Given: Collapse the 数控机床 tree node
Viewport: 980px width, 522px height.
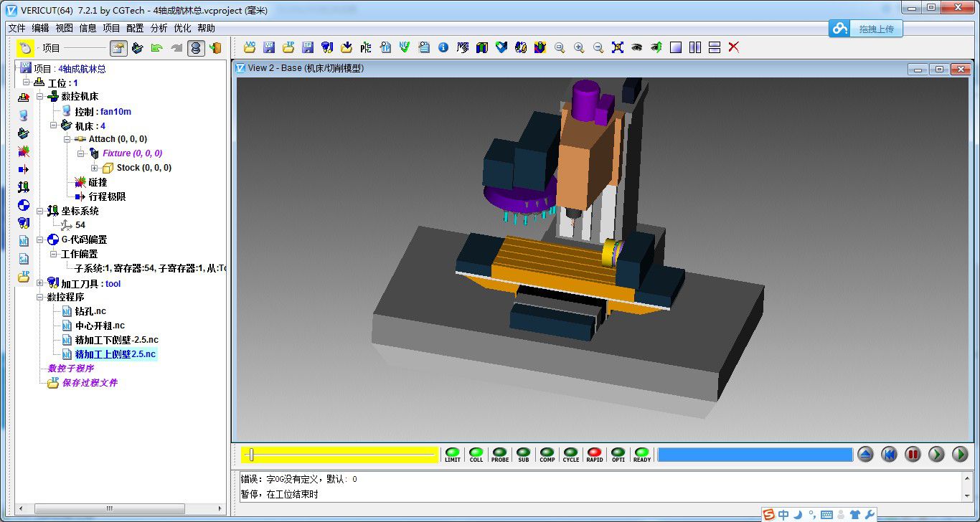Looking at the screenshot, I should tap(40, 96).
